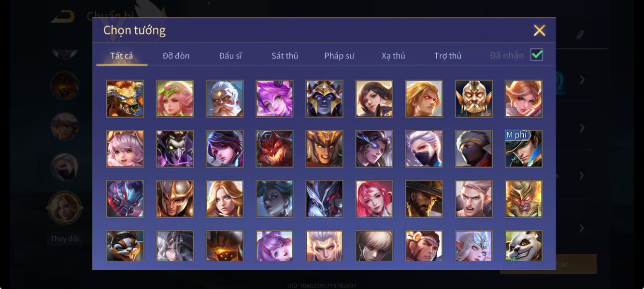Select the white-bearded old man hero
The image size is (644, 289).
click(225, 98)
